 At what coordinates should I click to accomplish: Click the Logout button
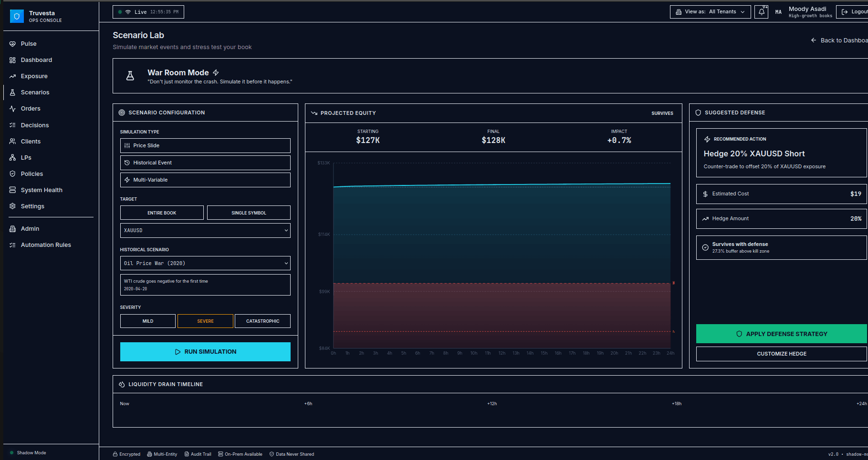(853, 12)
